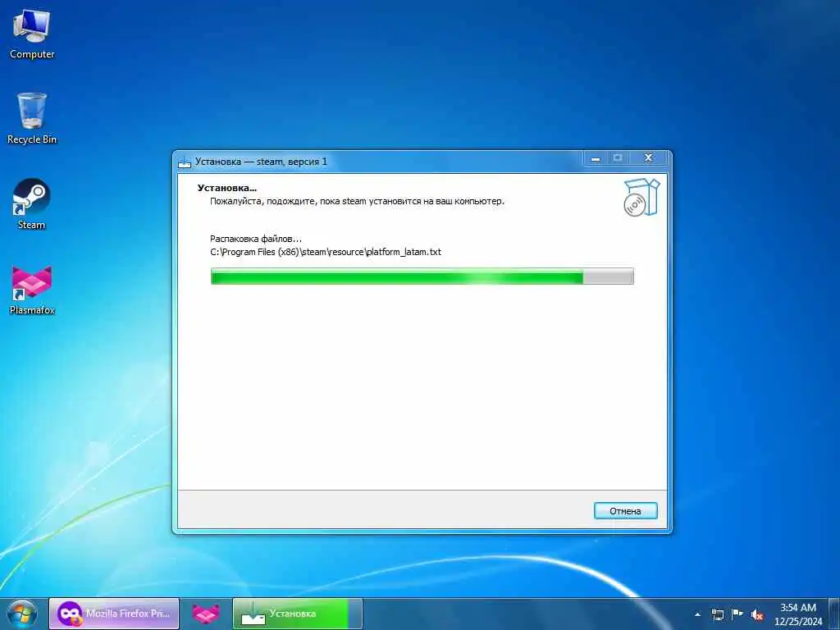The width and height of the screenshot is (840, 630).
Task: Select the Recycle Bin desktop icon
Action: [32, 118]
